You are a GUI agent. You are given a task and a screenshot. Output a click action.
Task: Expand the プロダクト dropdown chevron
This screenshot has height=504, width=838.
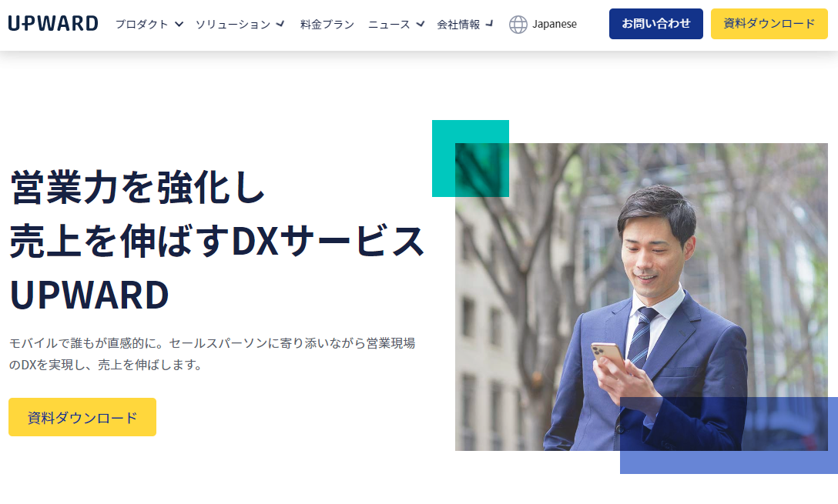[x=179, y=24]
